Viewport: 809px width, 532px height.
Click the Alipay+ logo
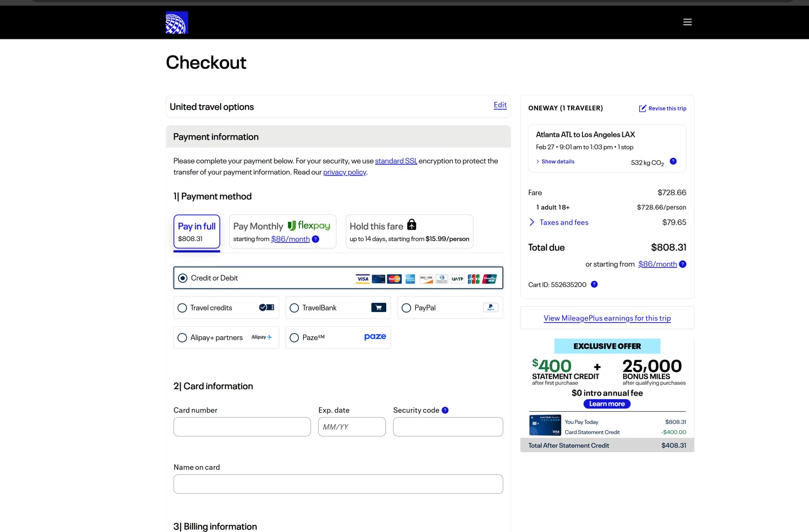(x=262, y=337)
